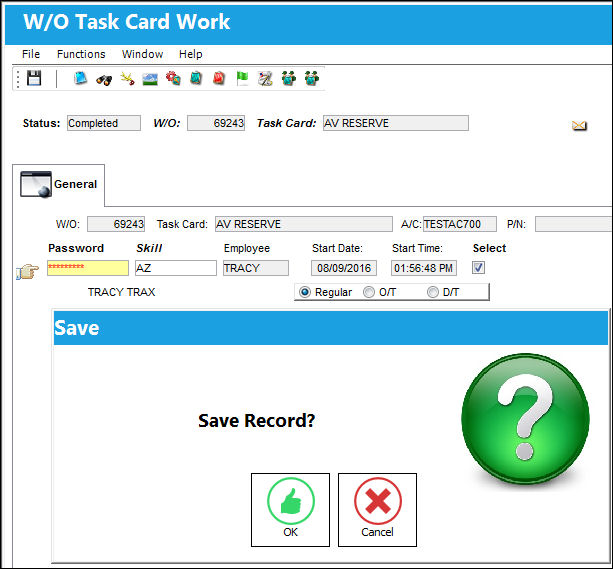Image resolution: width=613 pixels, height=569 pixels.
Task: Click the Start Time: label
Action: pos(417,248)
